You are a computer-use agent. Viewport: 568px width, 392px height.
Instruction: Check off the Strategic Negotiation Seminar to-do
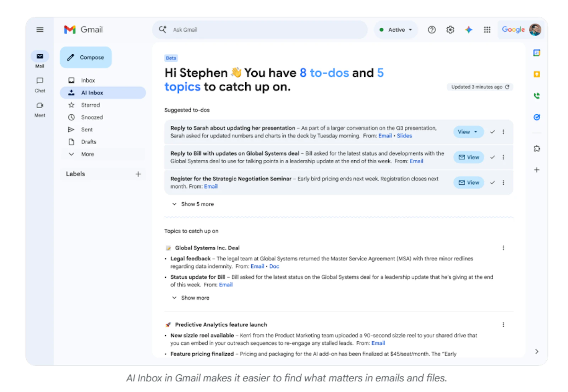(x=492, y=183)
